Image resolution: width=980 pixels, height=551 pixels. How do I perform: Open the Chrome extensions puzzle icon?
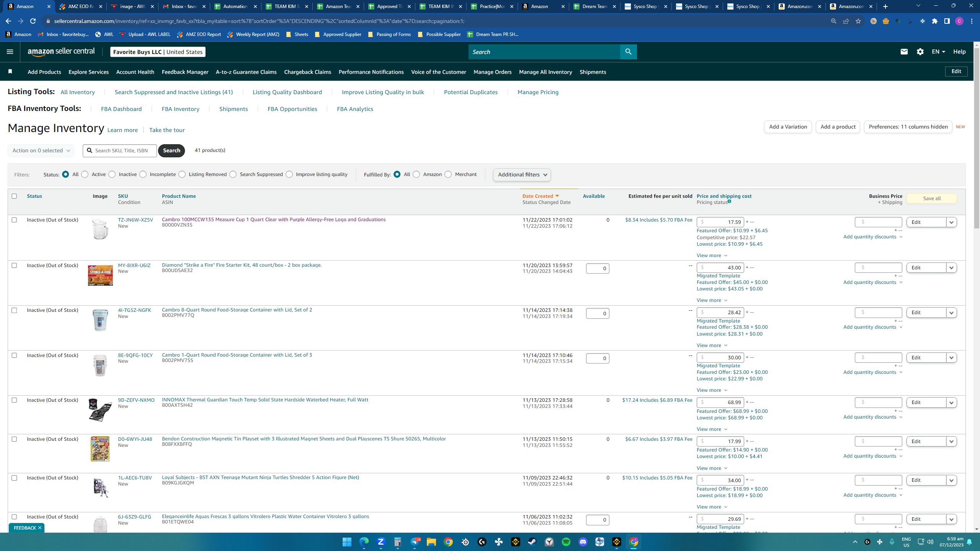[935, 21]
